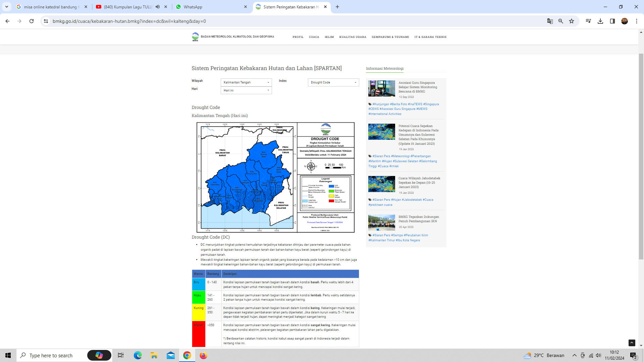Screen dimensions: 644x362
Task: Open KUALITAS UDARA menu
Action: click(353, 37)
